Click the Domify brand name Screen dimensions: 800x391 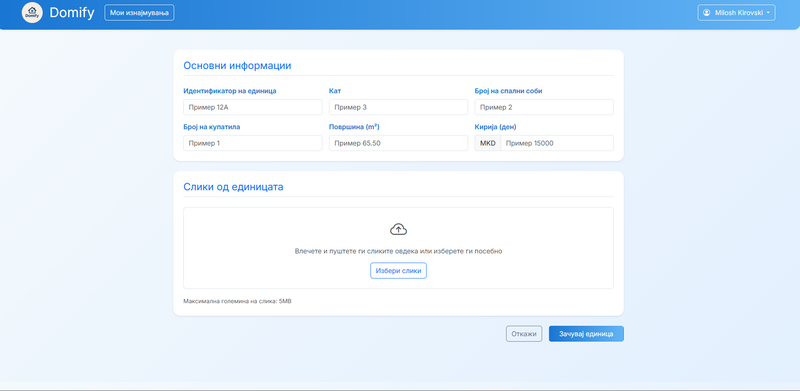click(72, 13)
